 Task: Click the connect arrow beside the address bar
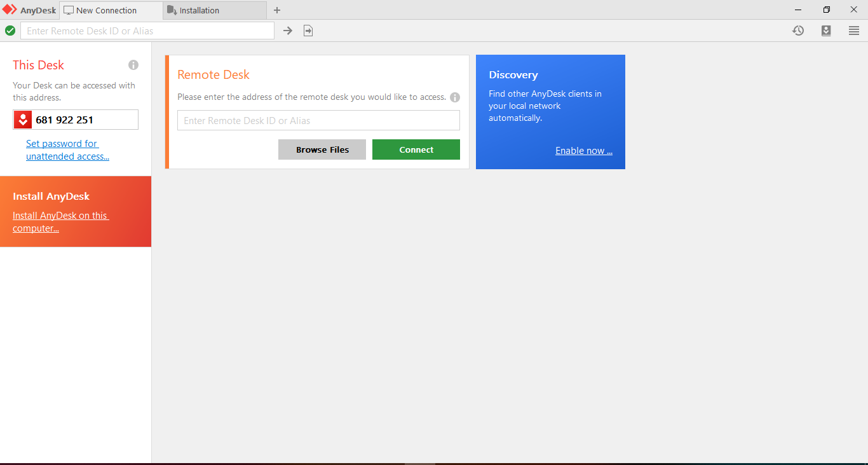pyautogui.click(x=287, y=30)
